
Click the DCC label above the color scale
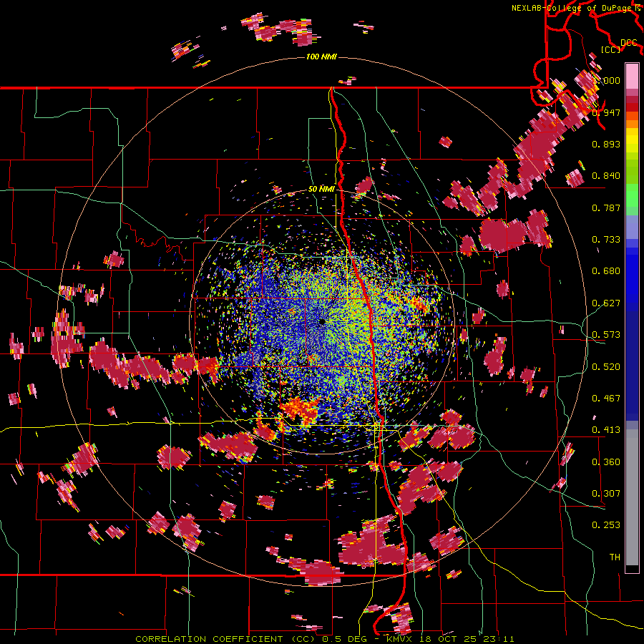tap(629, 42)
